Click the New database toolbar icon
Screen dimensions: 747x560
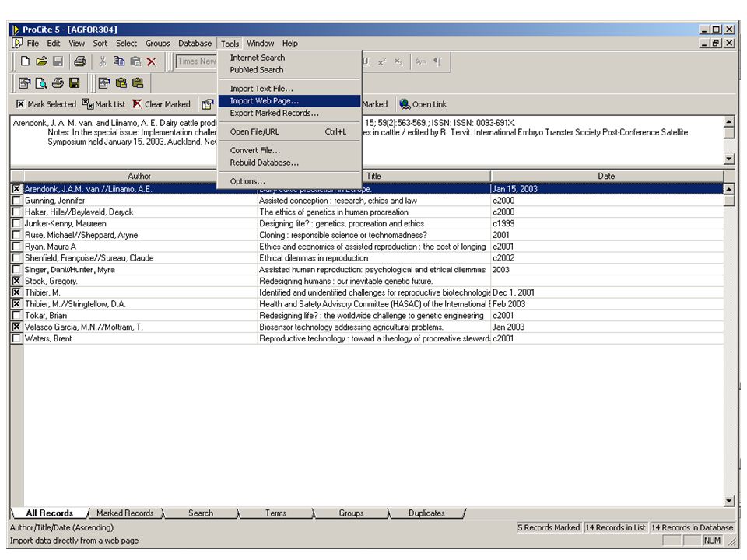25,61
